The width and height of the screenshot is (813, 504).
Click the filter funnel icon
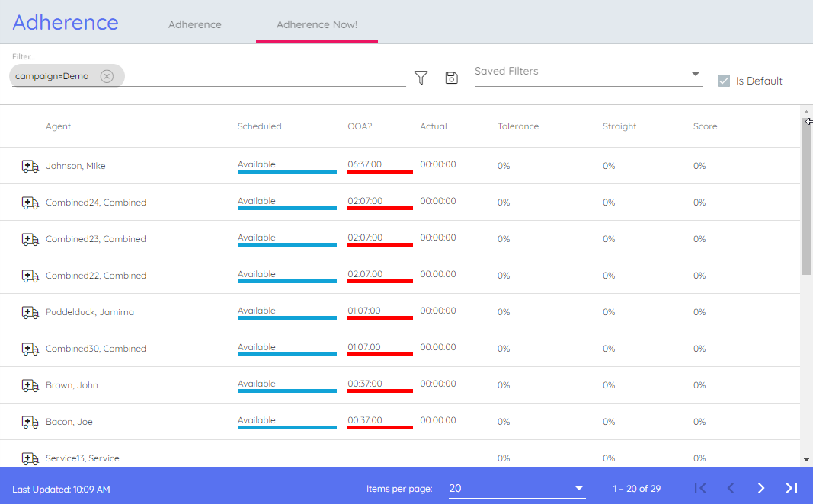[x=421, y=78]
